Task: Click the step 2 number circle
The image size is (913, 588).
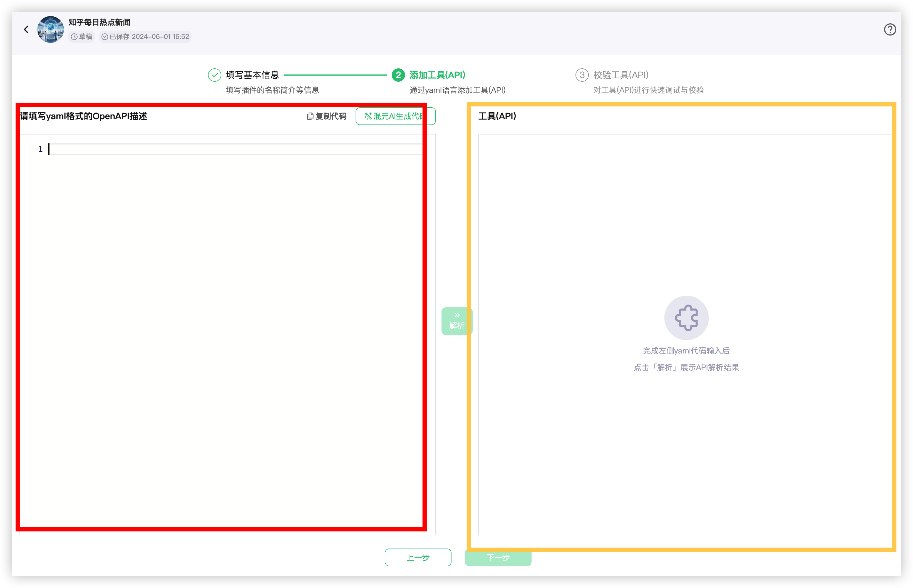Action: pos(398,75)
